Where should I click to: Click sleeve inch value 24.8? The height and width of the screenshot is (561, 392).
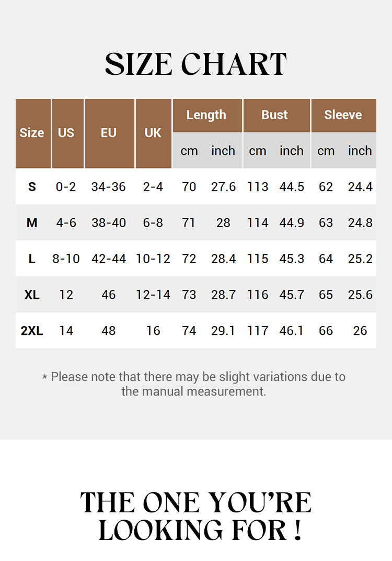point(360,223)
